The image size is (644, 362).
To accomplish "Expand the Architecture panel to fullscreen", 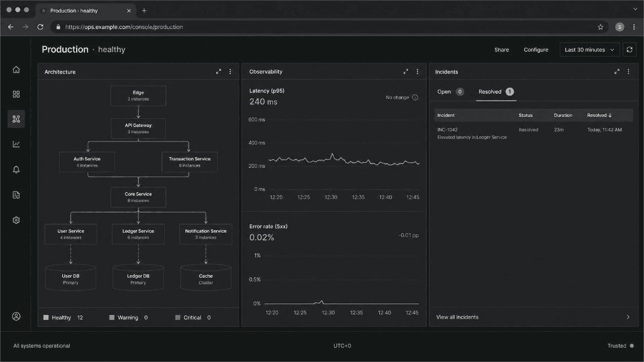I will (x=218, y=72).
